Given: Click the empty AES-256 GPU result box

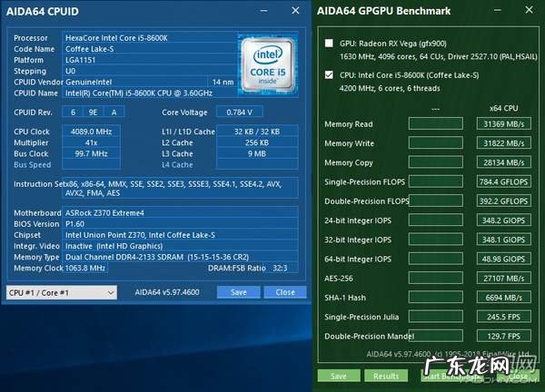Looking at the screenshot, I should click(436, 278).
